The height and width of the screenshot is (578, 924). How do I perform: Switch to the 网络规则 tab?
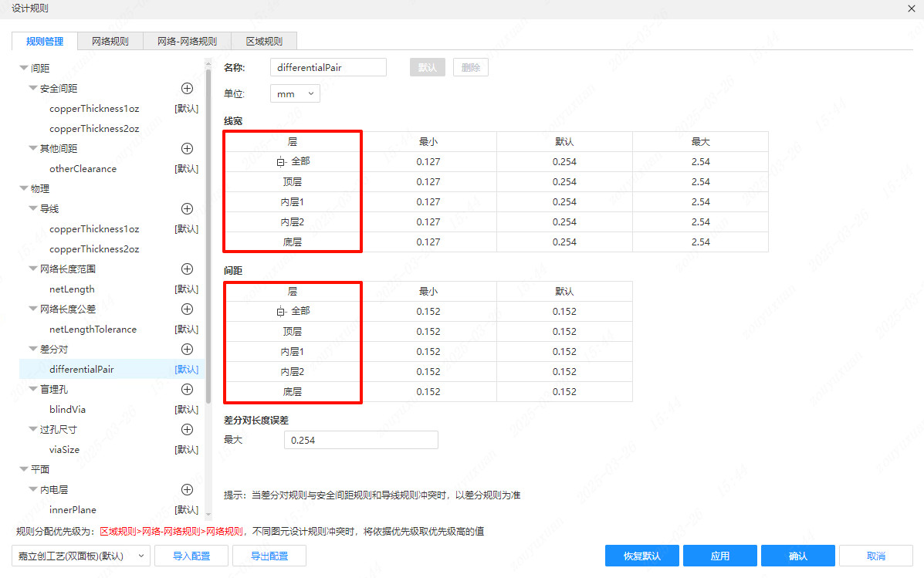110,41
